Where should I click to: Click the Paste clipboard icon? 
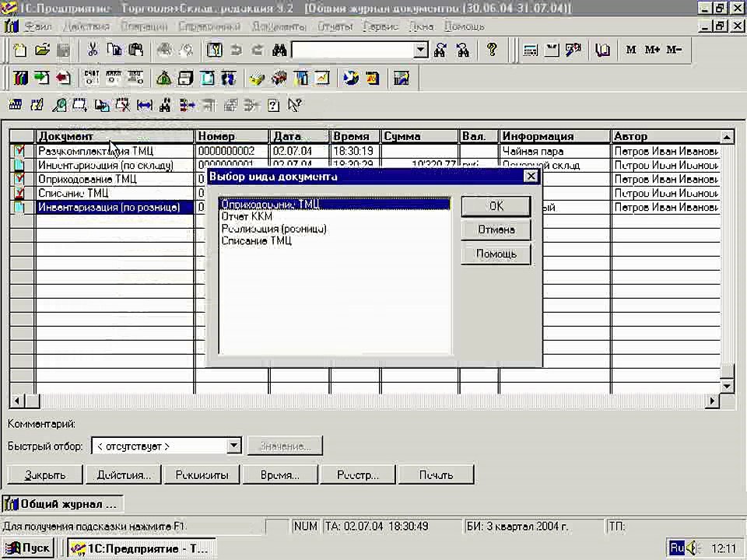(x=135, y=50)
